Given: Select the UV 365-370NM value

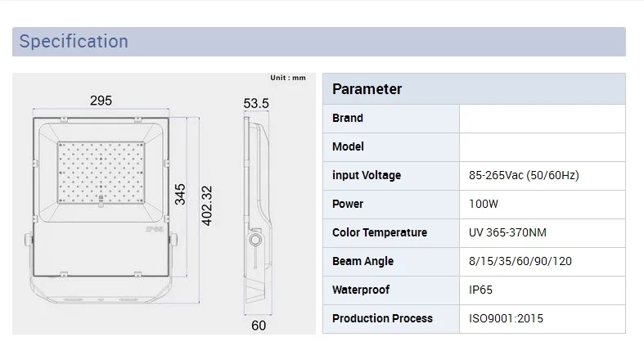Looking at the screenshot, I should pyautogui.click(x=507, y=232).
